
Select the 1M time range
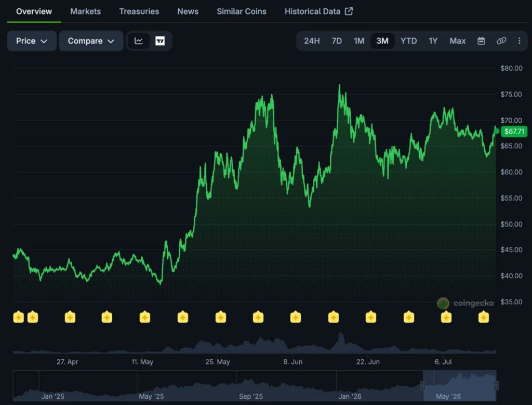point(359,41)
